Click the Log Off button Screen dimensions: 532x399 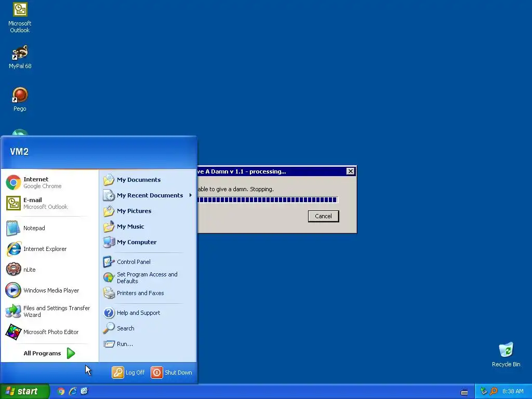(128, 372)
